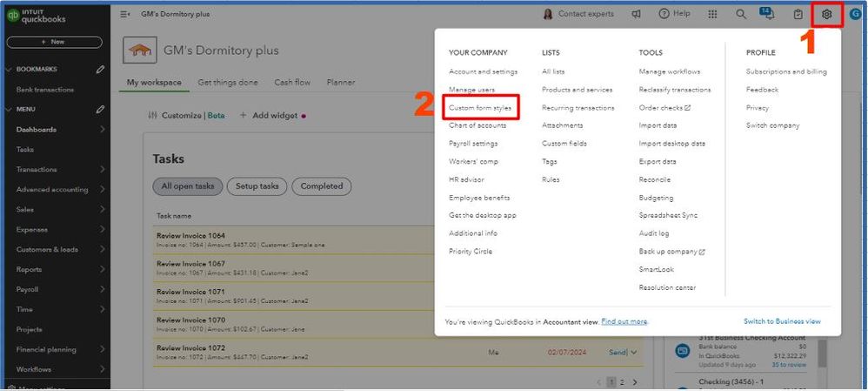Select All open tasks filter
The height and width of the screenshot is (391, 868).
click(x=188, y=186)
